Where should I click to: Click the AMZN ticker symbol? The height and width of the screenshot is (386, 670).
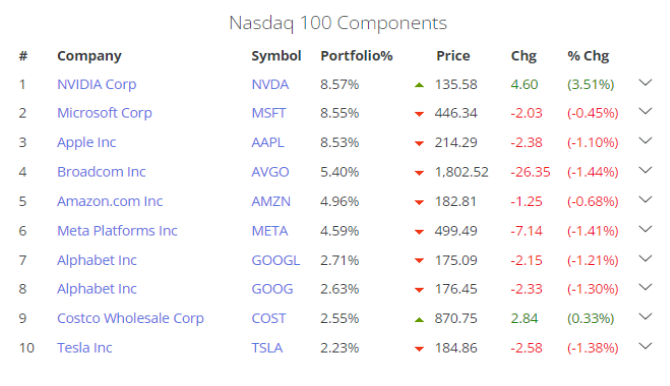(271, 201)
